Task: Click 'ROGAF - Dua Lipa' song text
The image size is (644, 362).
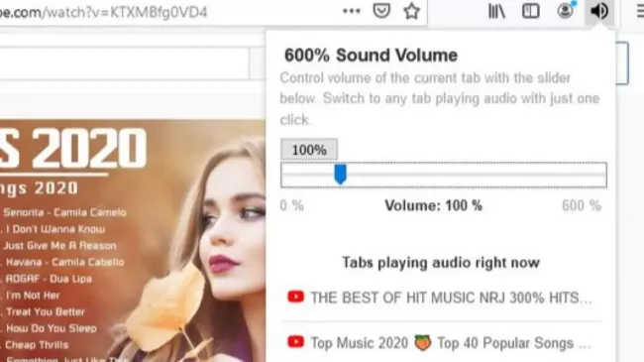Action: point(49,279)
